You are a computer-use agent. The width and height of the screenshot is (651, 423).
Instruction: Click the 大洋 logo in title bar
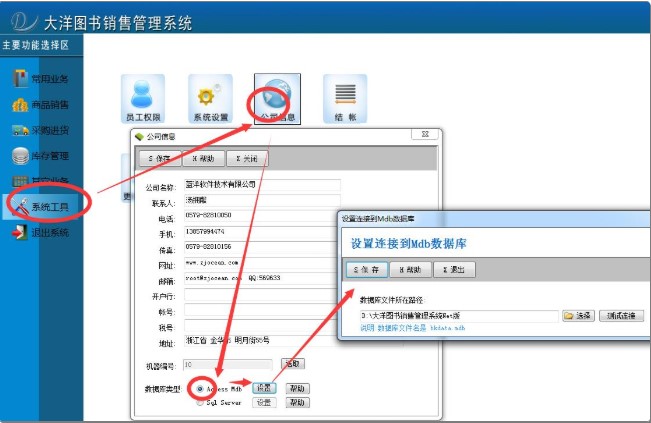pos(24,22)
